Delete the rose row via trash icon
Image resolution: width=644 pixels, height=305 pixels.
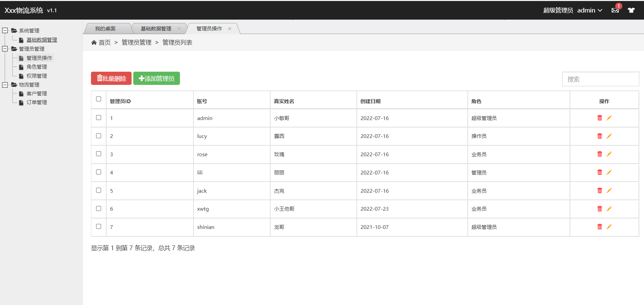[x=600, y=154]
